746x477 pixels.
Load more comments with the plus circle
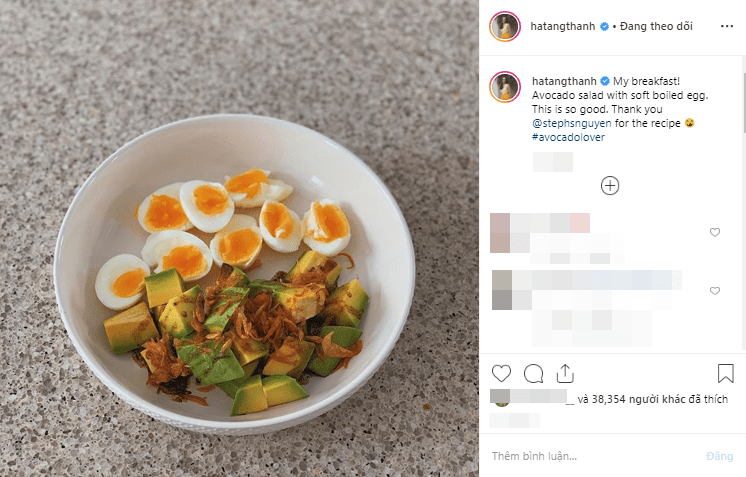coord(610,185)
